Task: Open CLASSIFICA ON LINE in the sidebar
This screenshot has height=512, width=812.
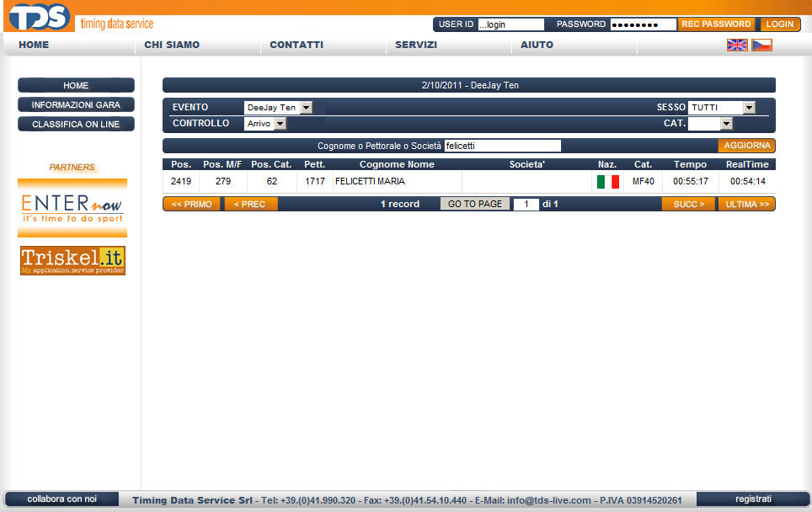Action: (x=76, y=125)
